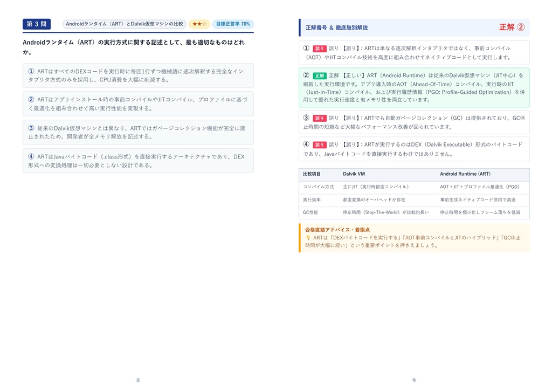Select answer option ② about AOT and JIT compilation

[x=138, y=104]
